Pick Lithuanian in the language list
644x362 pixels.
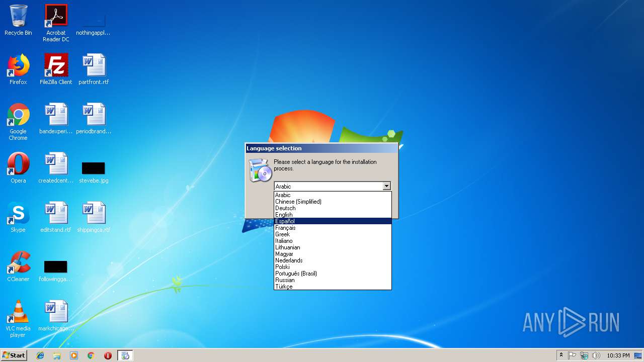pos(333,247)
